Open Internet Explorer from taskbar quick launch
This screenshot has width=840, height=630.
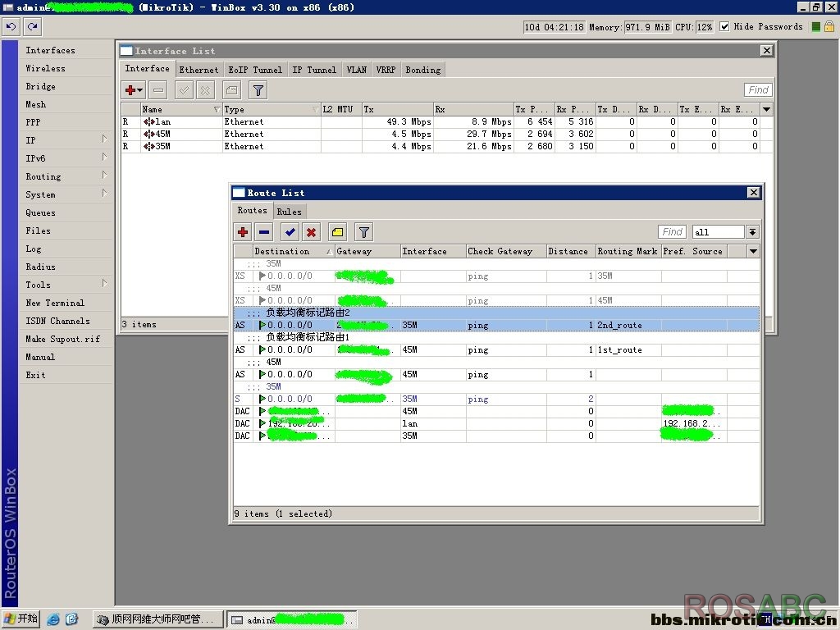(x=53, y=619)
